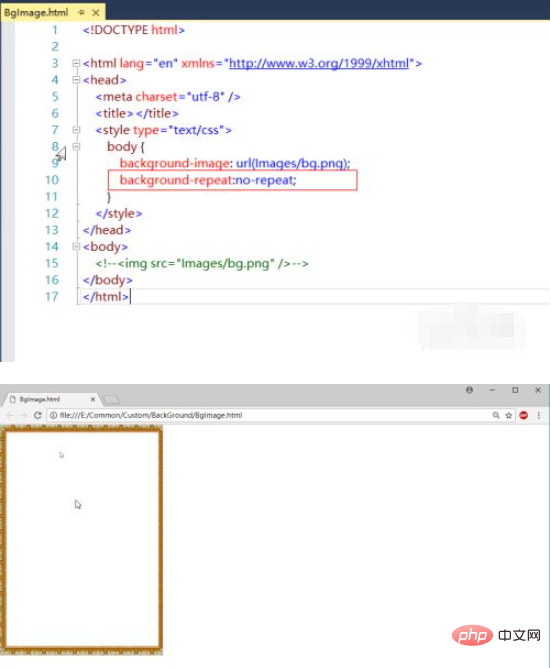Focus the browser address bar

click(273, 415)
